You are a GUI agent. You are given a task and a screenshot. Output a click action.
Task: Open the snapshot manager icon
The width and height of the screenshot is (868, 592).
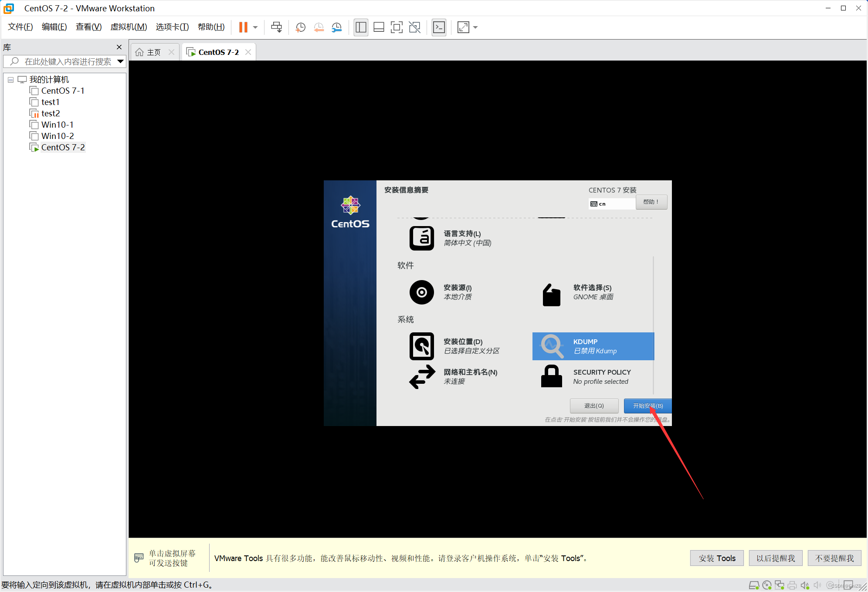(x=336, y=27)
